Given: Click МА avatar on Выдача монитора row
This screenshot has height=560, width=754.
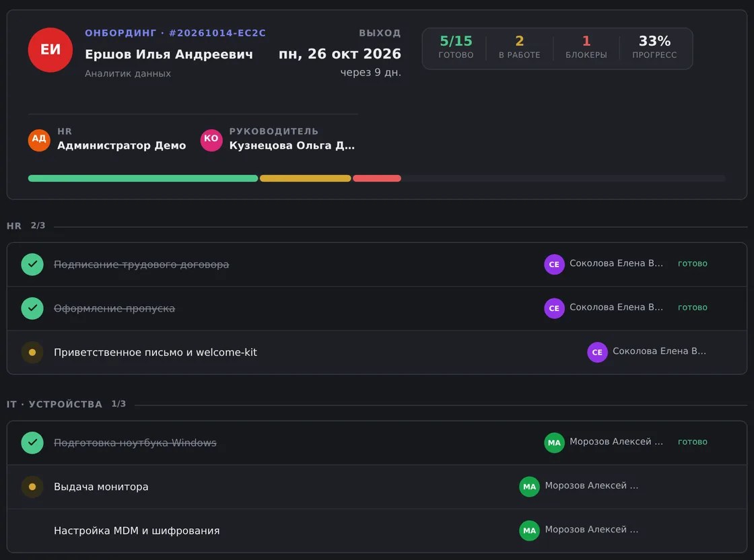Looking at the screenshot, I should click(529, 487).
